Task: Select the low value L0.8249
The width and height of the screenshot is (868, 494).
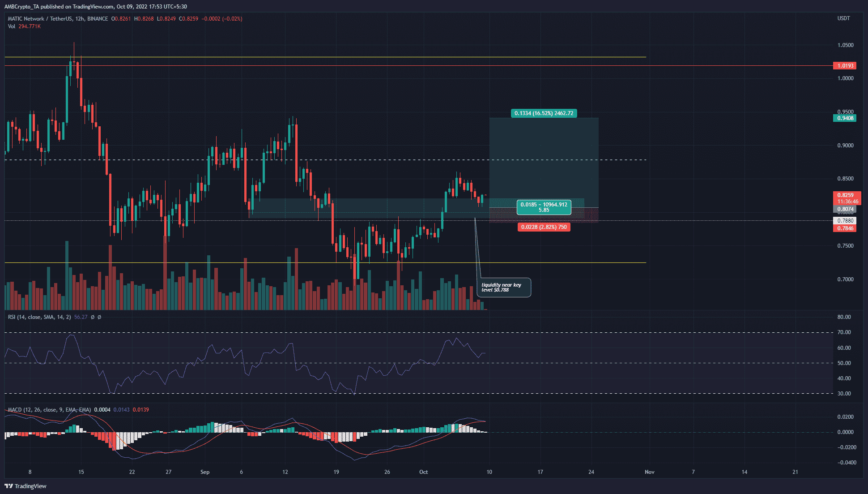Action: pyautogui.click(x=166, y=19)
